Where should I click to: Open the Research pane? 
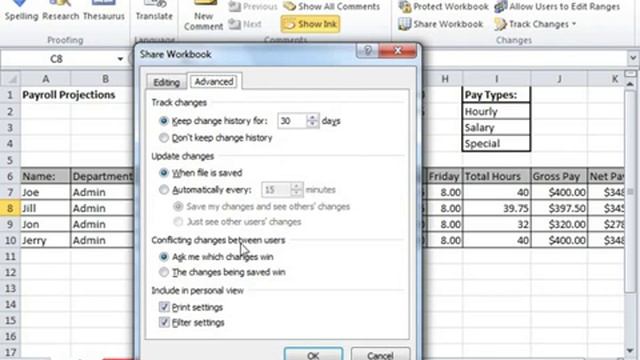point(60,11)
